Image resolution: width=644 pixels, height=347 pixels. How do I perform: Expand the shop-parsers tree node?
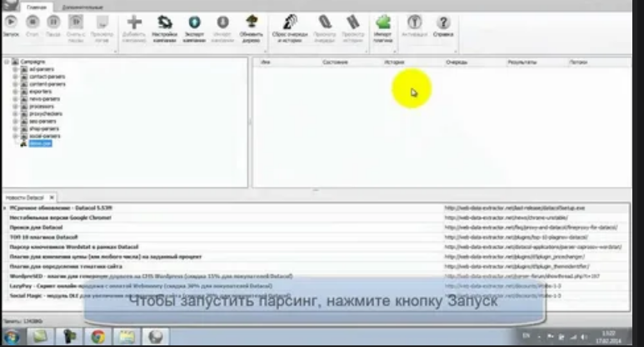pyautogui.click(x=15, y=128)
